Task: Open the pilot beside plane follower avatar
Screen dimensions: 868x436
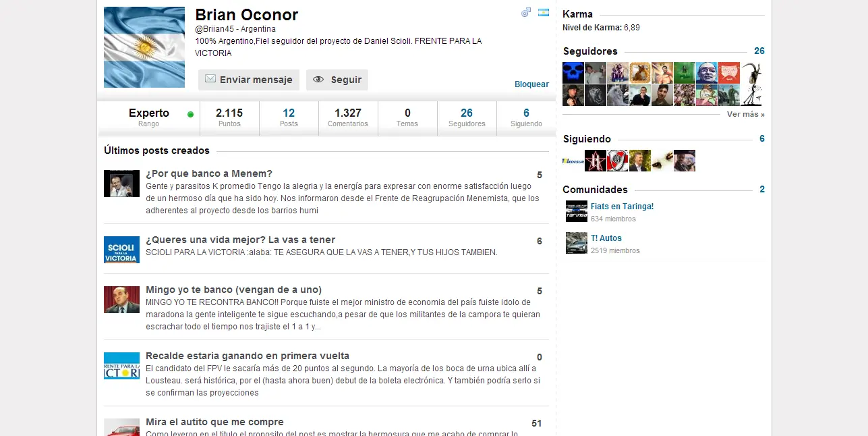Action: click(x=729, y=95)
